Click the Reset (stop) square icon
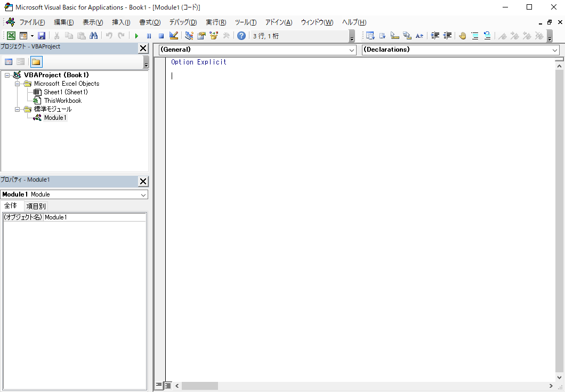565x392 pixels. click(161, 36)
